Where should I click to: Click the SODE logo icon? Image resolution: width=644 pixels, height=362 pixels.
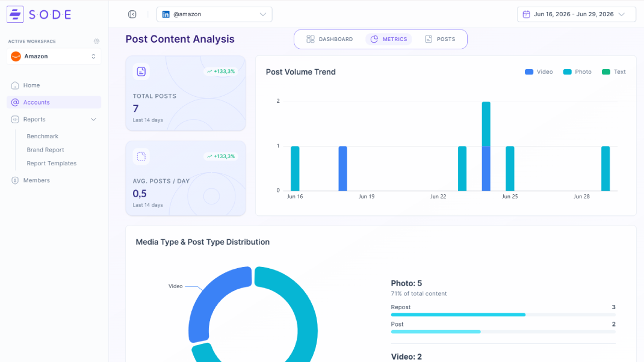coord(15,14)
